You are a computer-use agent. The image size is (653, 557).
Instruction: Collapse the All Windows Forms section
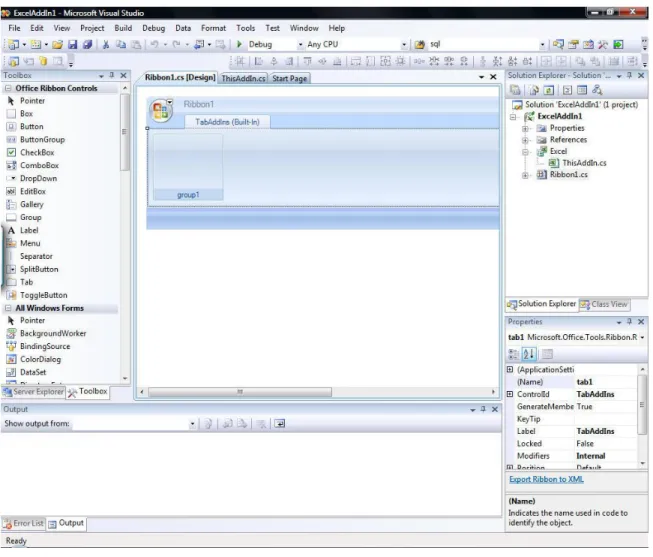8,309
